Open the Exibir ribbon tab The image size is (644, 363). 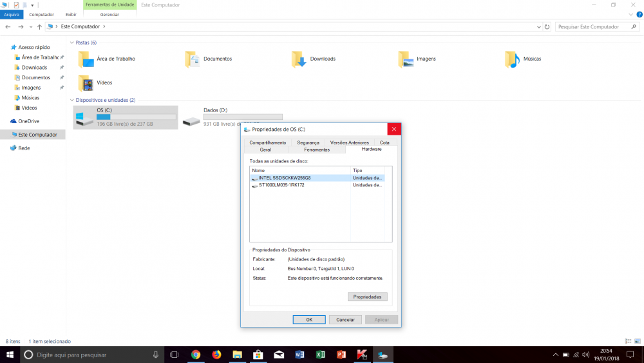[71, 14]
